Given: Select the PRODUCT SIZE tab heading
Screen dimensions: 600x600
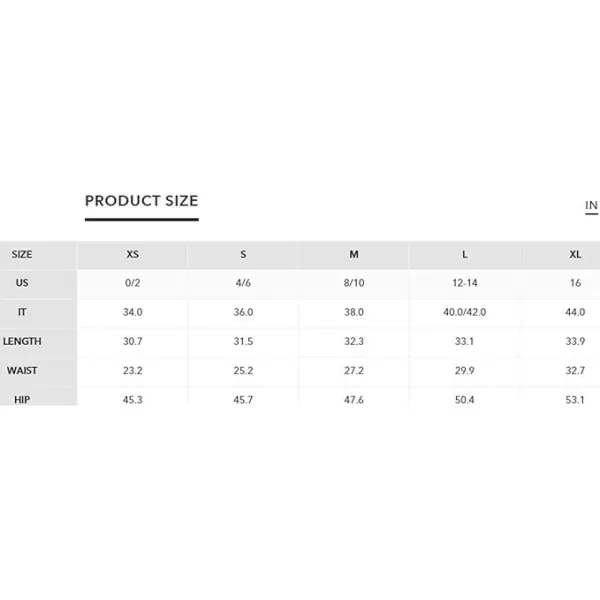Looking at the screenshot, I should pos(142,201).
